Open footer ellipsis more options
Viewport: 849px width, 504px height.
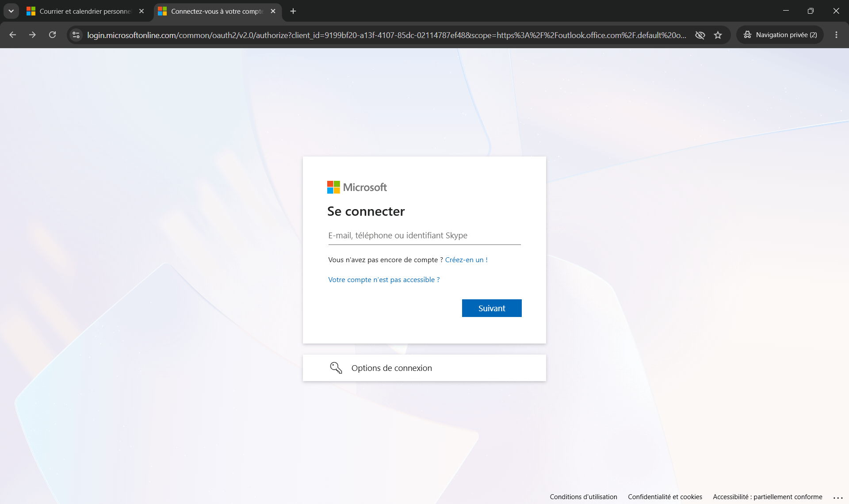point(838,497)
